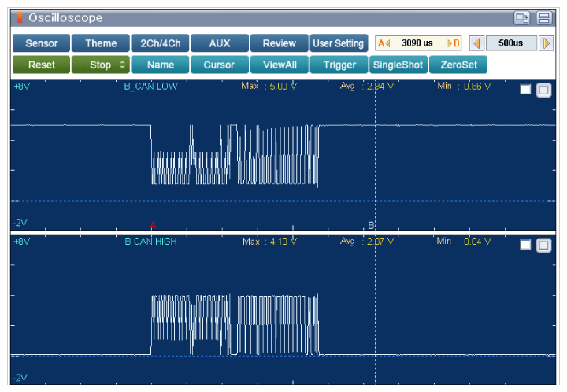The width and height of the screenshot is (567, 392).
Task: Decrease time base with left arrow
Action: 477,43
